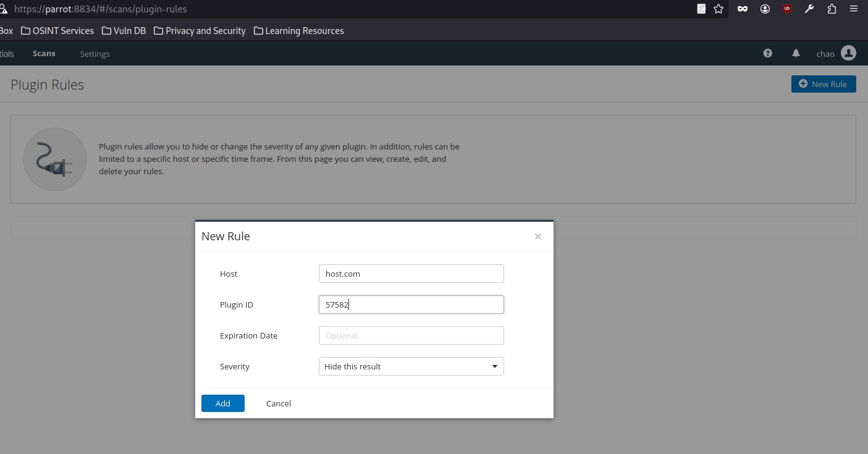Open the browser extensions puzzle icon
The width and height of the screenshot is (868, 454).
coord(832,9)
